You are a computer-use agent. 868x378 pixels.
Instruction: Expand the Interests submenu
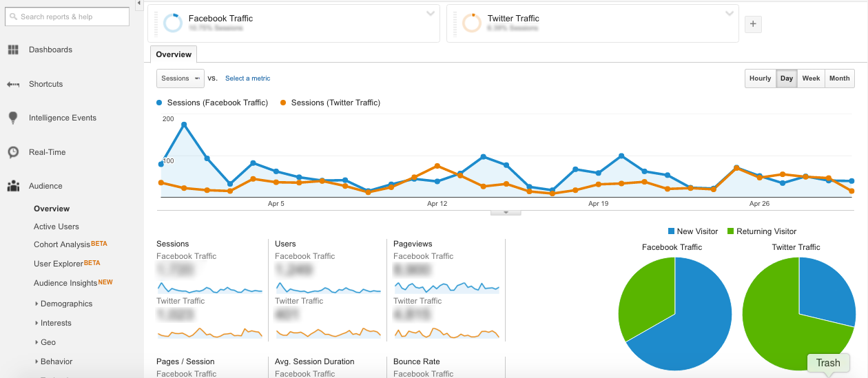[x=36, y=323]
